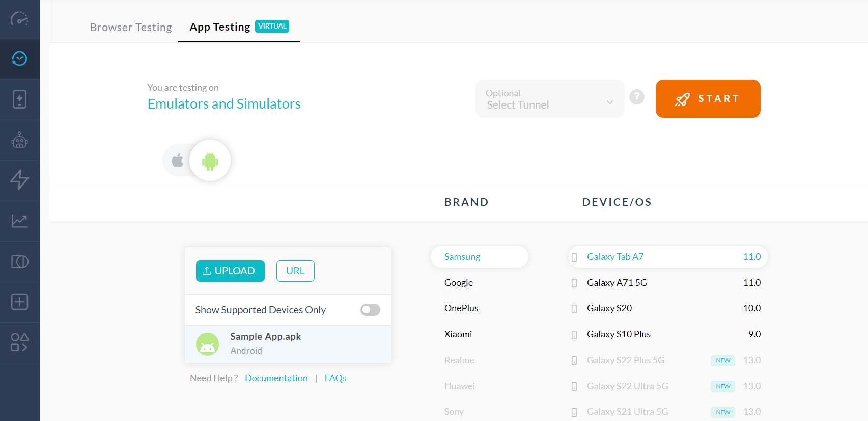Select Huawei brand

(x=460, y=386)
